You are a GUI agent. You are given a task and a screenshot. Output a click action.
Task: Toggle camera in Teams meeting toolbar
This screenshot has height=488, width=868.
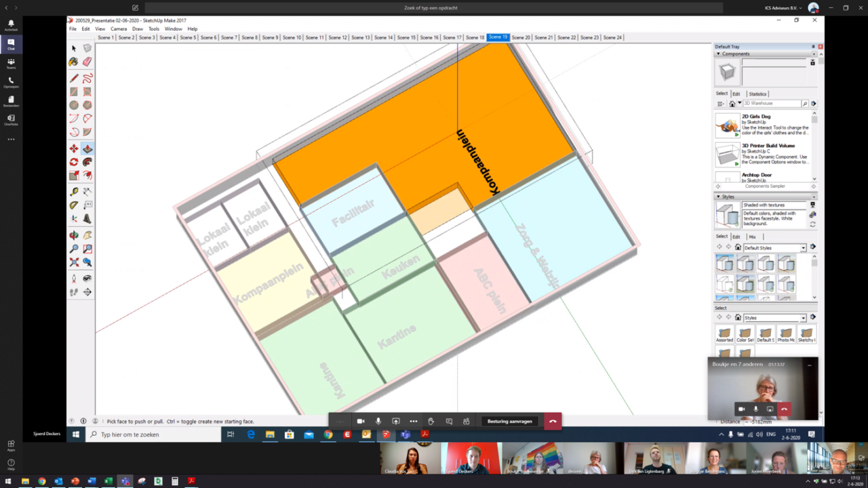click(361, 421)
